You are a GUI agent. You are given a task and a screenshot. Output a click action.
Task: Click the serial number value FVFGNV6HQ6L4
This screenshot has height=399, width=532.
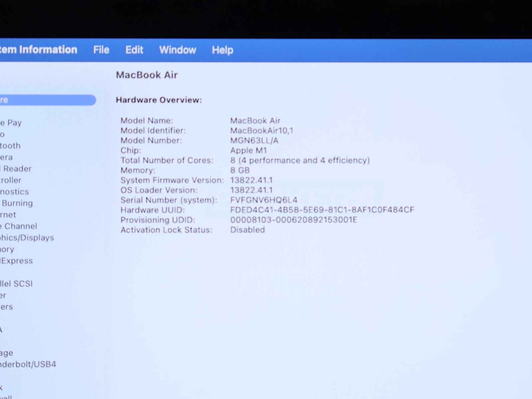[x=264, y=200]
